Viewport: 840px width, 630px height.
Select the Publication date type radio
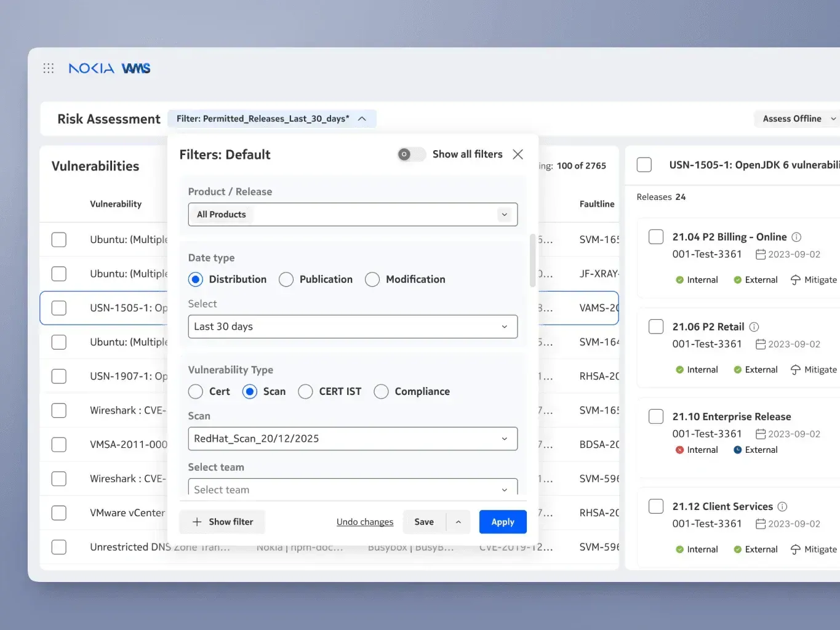(286, 279)
